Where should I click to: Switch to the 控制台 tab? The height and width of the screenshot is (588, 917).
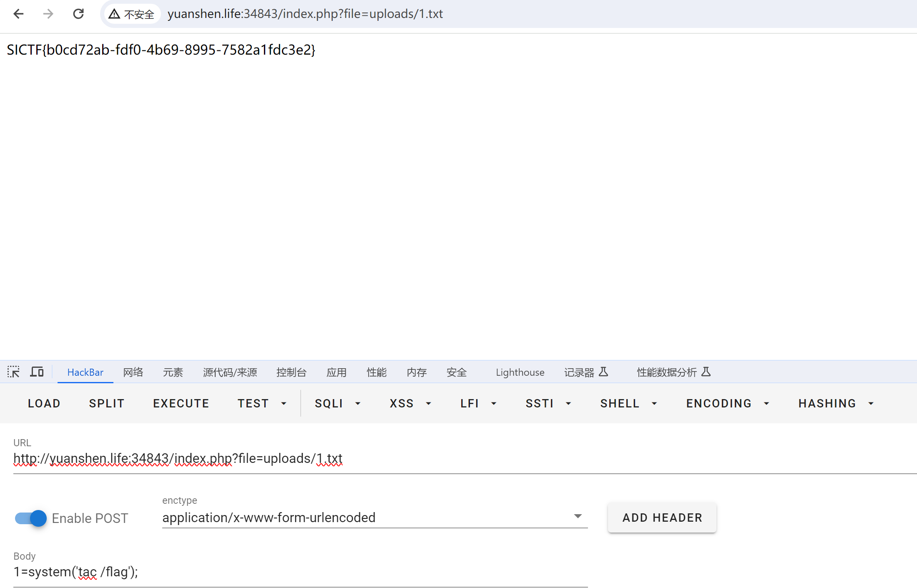pyautogui.click(x=291, y=372)
